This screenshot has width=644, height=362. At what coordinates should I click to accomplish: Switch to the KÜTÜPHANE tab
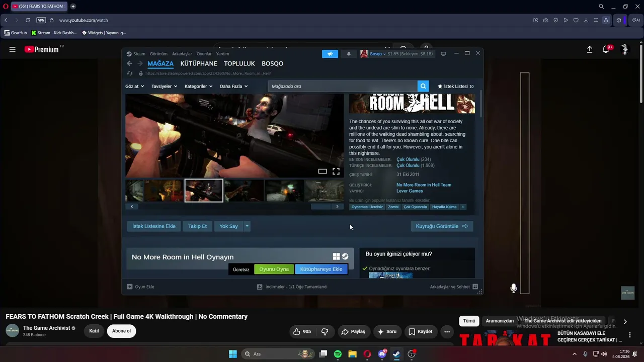[199, 64]
